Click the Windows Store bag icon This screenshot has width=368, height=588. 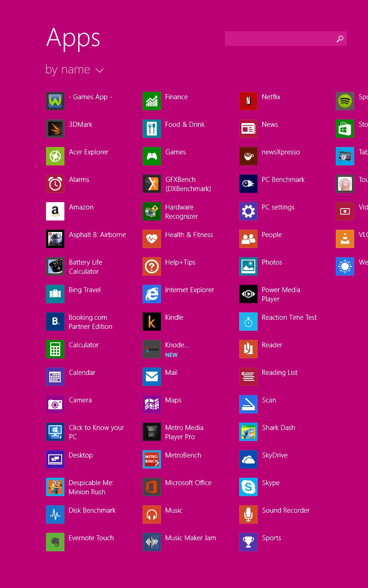pyautogui.click(x=345, y=129)
